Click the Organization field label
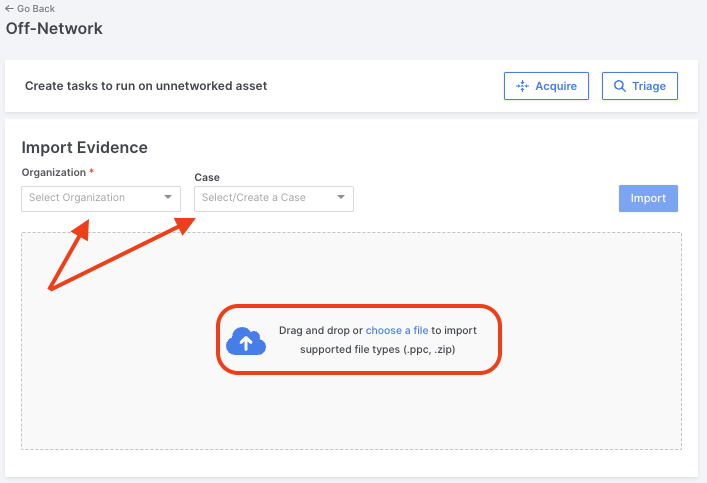 click(x=54, y=172)
